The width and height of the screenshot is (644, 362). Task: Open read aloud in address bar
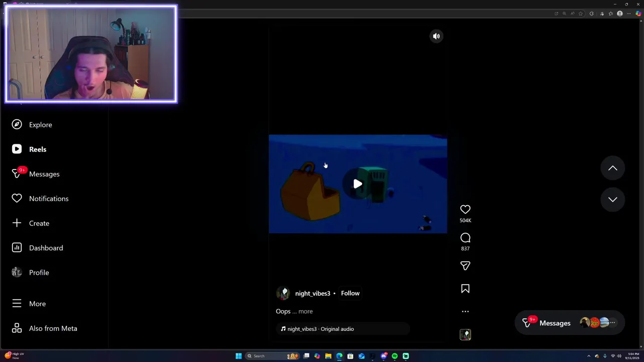click(x=573, y=14)
